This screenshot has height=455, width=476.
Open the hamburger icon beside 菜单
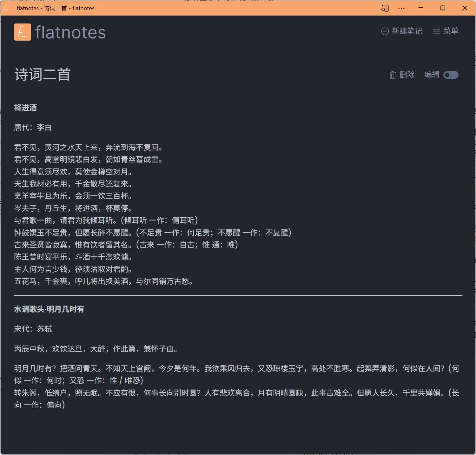pos(436,31)
